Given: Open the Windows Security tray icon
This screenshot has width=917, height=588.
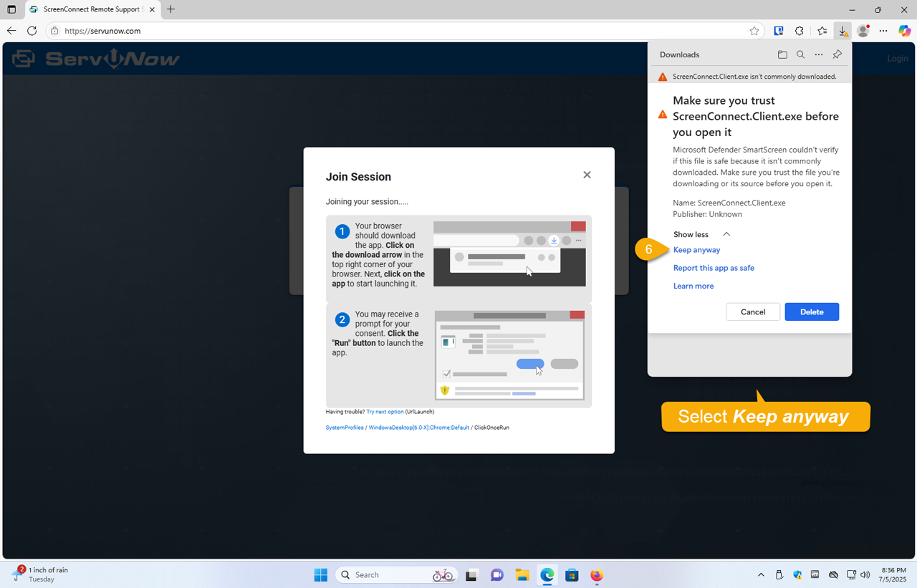Looking at the screenshot, I should (797, 575).
